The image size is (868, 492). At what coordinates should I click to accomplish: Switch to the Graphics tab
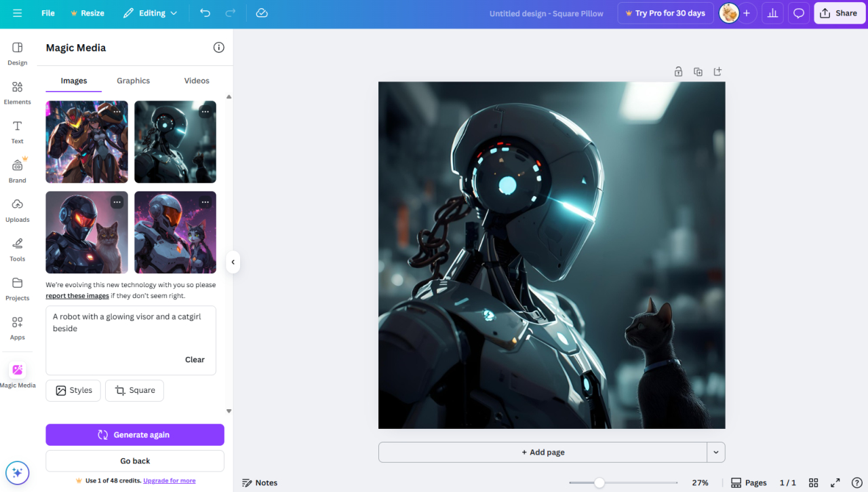click(x=133, y=80)
